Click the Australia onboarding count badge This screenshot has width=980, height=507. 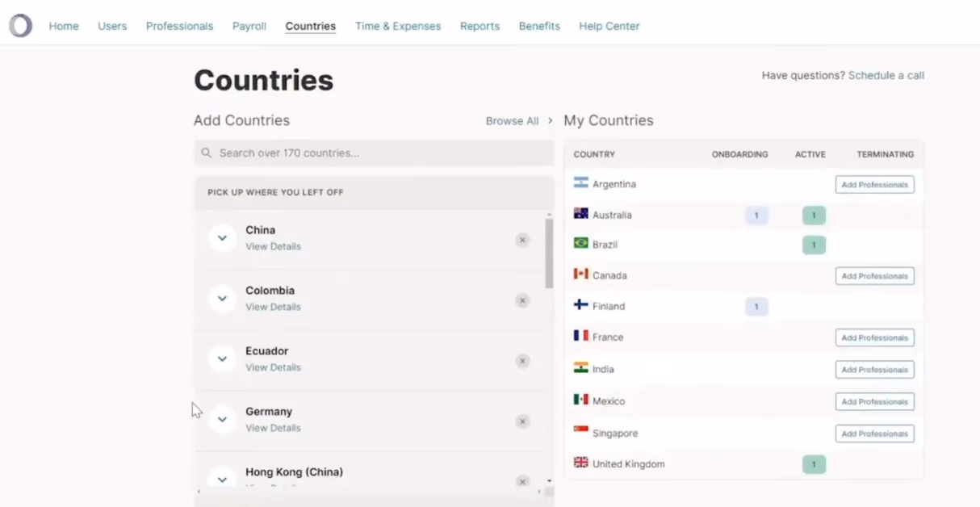756,216
